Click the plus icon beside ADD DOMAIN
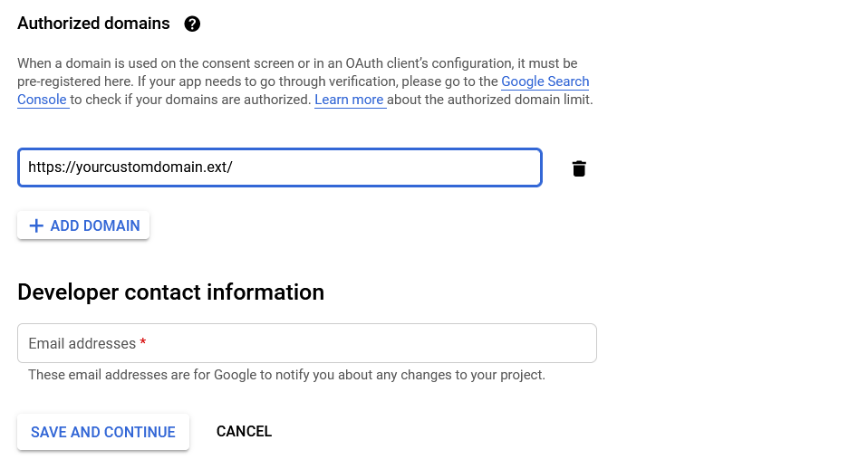Viewport: 868px width, 469px height. (36, 225)
